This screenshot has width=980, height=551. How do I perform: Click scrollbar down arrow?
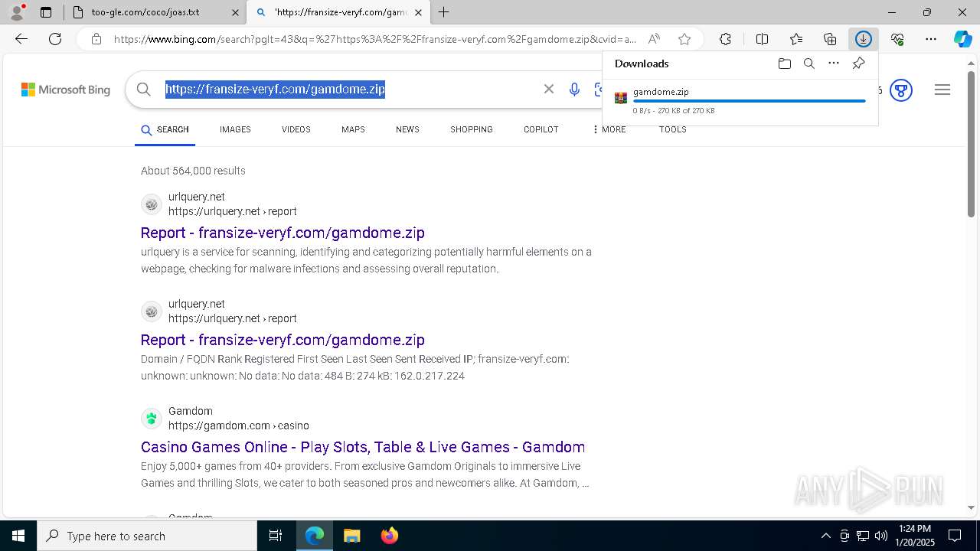(x=971, y=507)
